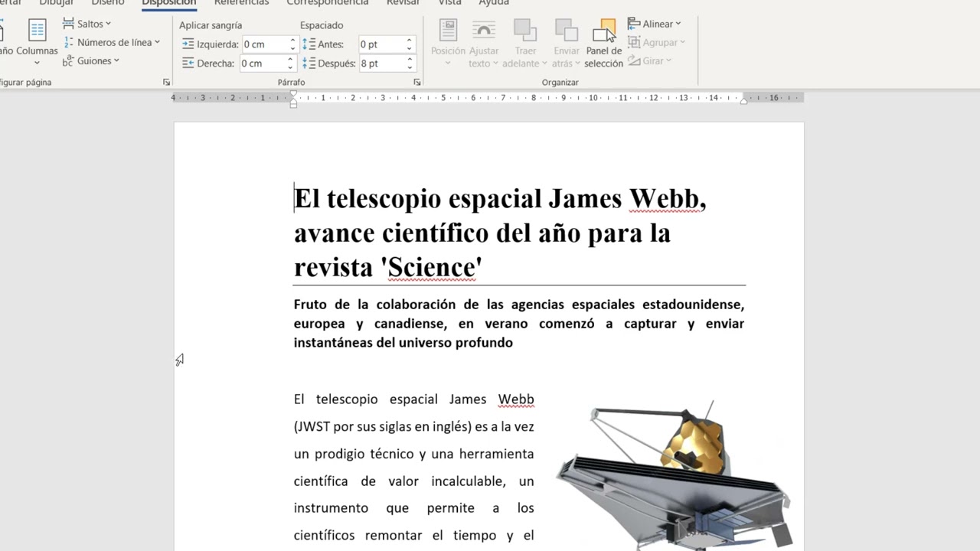The image size is (980, 551).
Task: Click the Antes spacing field
Action: (x=381, y=44)
